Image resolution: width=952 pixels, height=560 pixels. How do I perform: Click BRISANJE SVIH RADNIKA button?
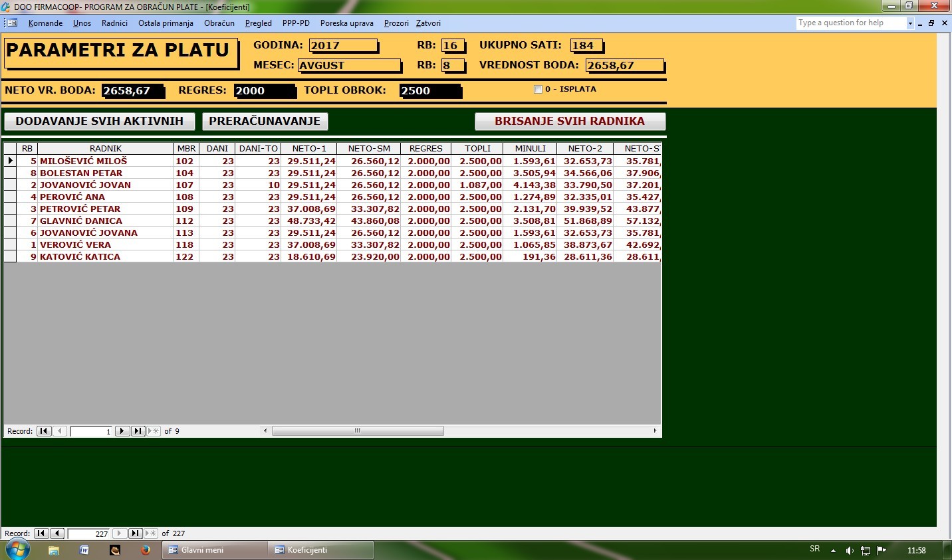pos(570,121)
